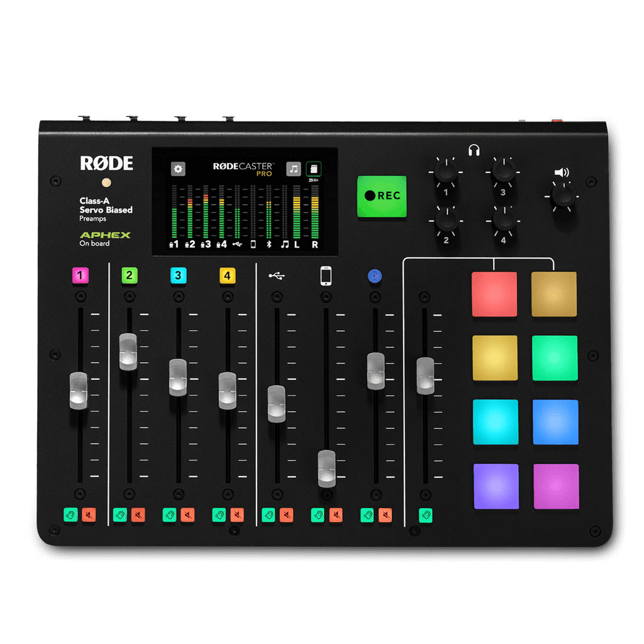
Task: Trigger the purple sound pad
Action: click(x=496, y=486)
